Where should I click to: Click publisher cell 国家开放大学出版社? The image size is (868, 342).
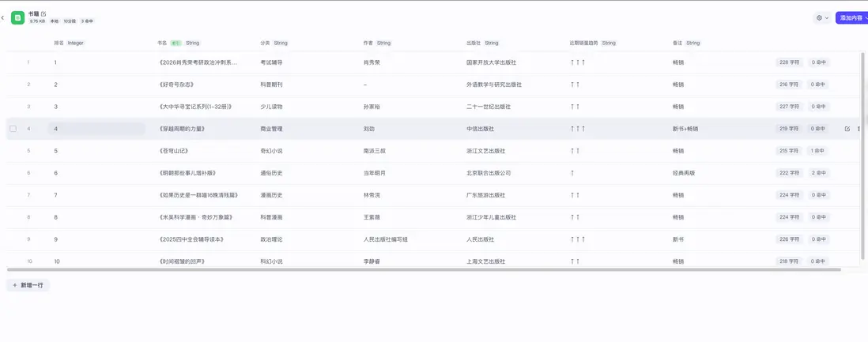[x=491, y=62]
